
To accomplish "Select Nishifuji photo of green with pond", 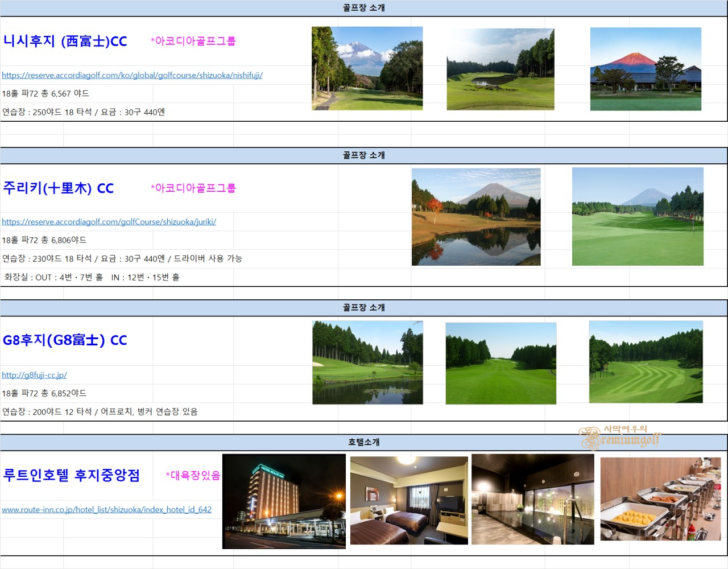I will (500, 69).
